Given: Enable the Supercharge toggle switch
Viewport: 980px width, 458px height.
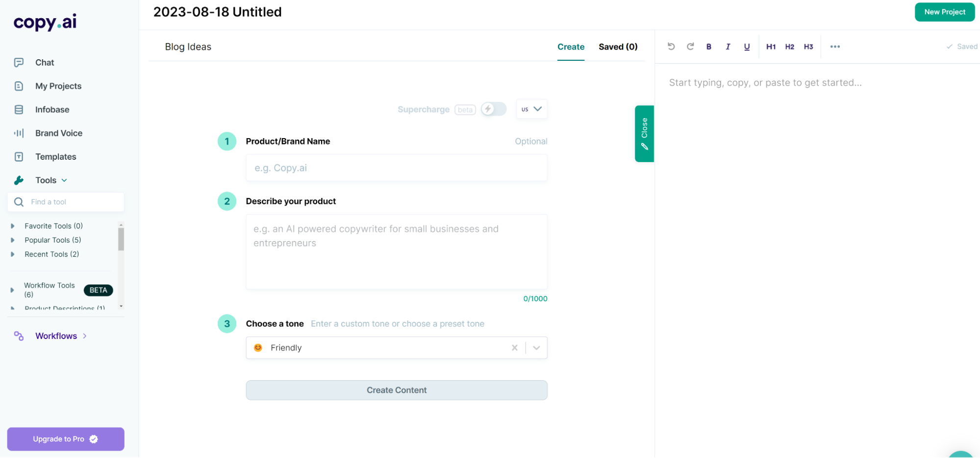Looking at the screenshot, I should 493,109.
